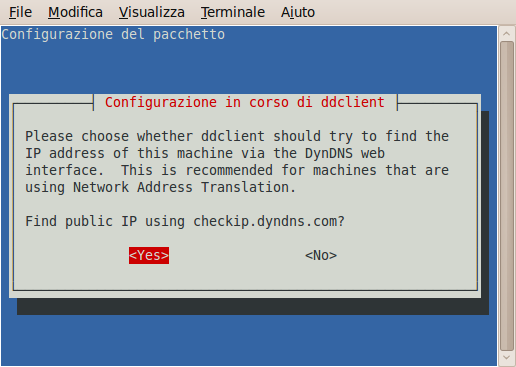Open the Visualizza menu
Viewport: 516px width, 367px height.
click(x=152, y=12)
